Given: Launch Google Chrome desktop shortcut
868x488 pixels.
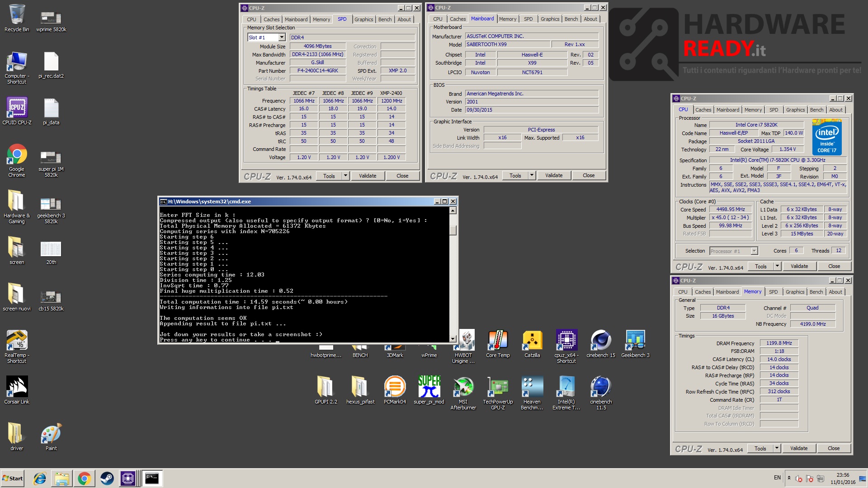Looking at the screenshot, I should (17, 161).
